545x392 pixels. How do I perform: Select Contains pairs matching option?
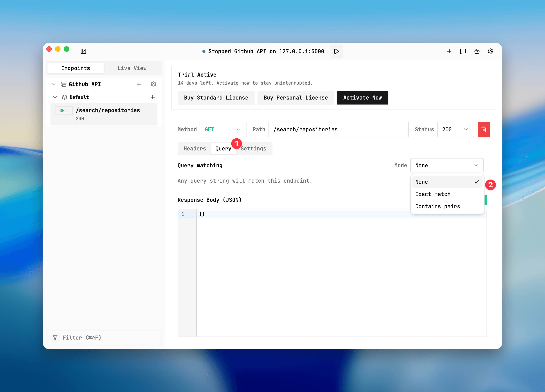438,206
